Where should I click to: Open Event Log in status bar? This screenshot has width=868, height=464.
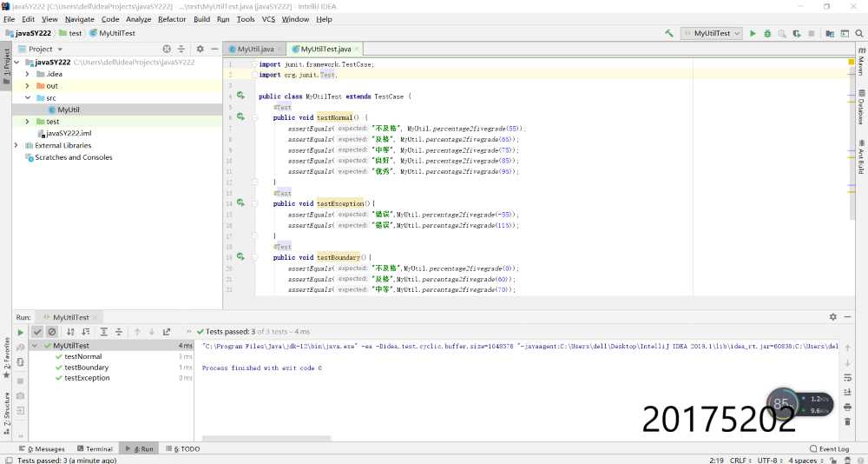coord(829,448)
